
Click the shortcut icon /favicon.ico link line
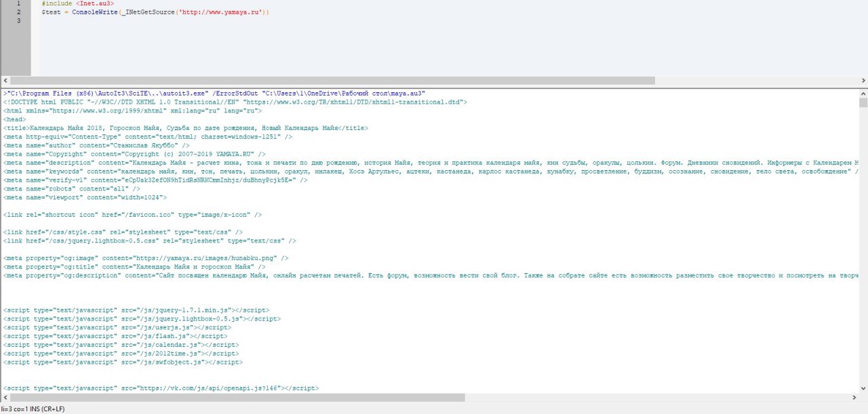coord(133,215)
